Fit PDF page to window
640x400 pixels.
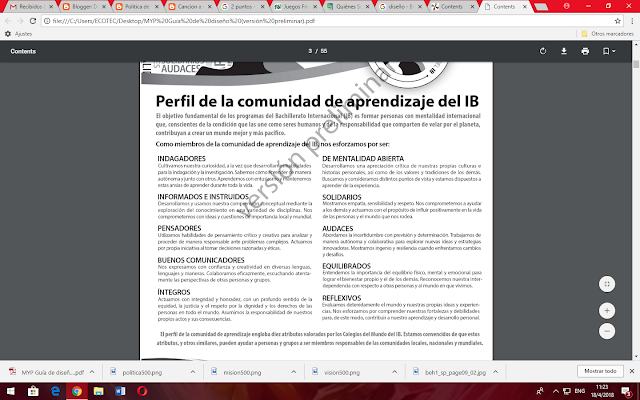coord(607,284)
